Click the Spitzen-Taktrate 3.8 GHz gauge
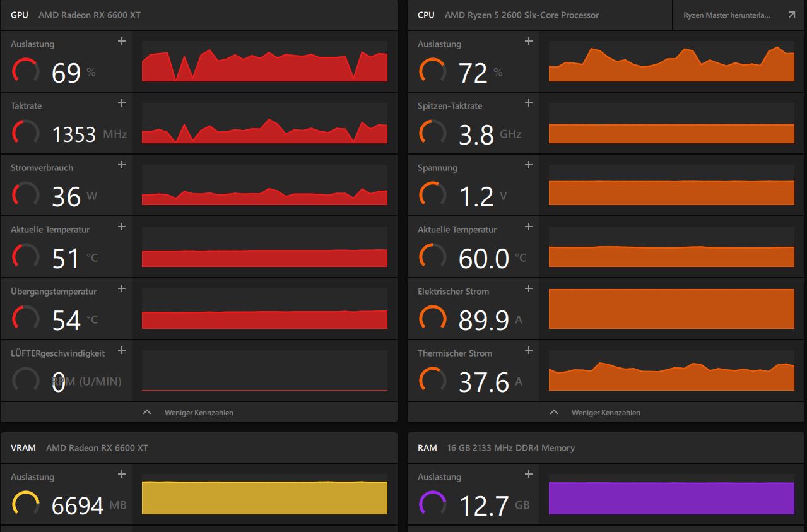 [x=433, y=133]
